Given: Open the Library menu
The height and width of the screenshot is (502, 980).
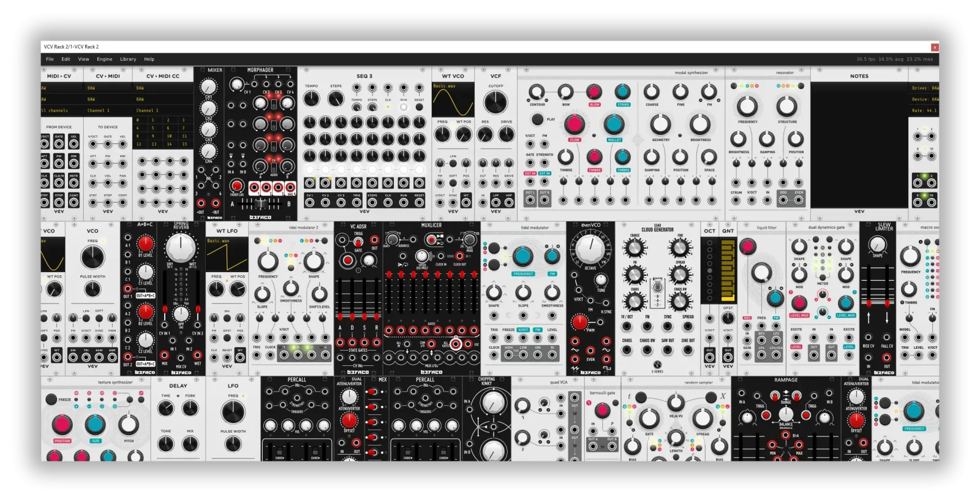Looking at the screenshot, I should 128,59.
